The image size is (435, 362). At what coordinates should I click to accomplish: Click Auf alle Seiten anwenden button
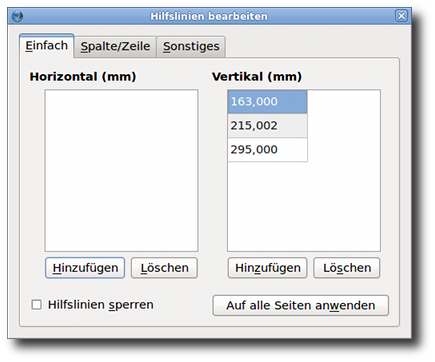301,305
